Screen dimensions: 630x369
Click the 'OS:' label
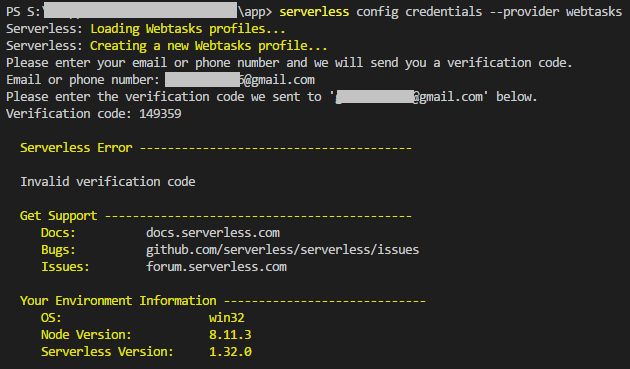coord(51,318)
